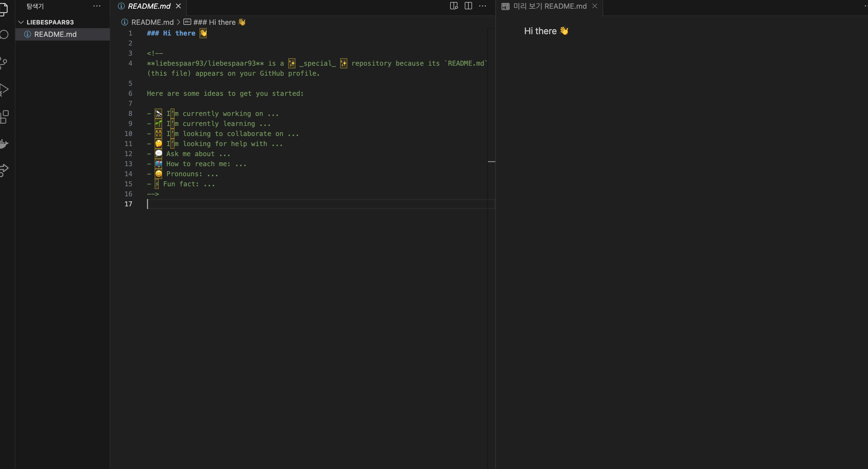The width and height of the screenshot is (868, 469).
Task: Collapse the LIEBESPAAR93 folder section
Action: pos(21,22)
